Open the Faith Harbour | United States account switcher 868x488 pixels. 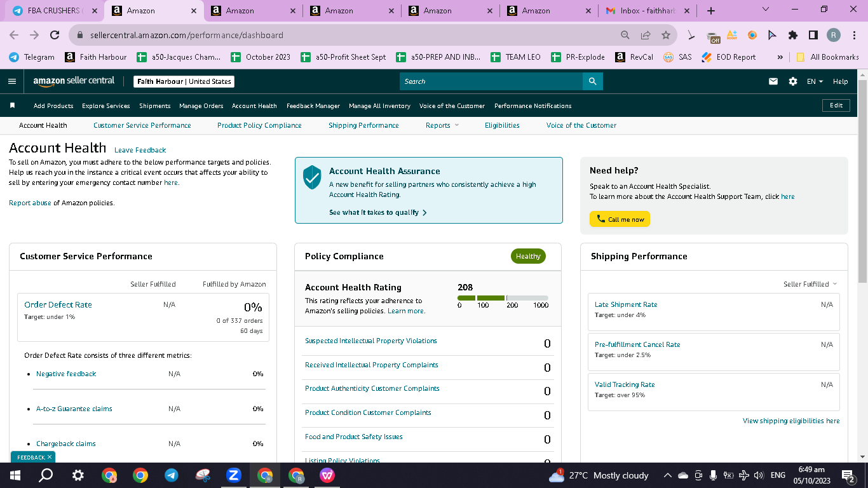click(184, 81)
